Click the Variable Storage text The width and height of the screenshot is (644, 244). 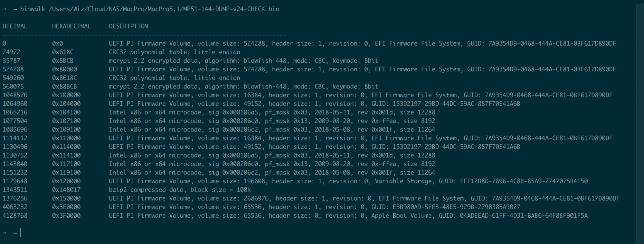(403, 181)
